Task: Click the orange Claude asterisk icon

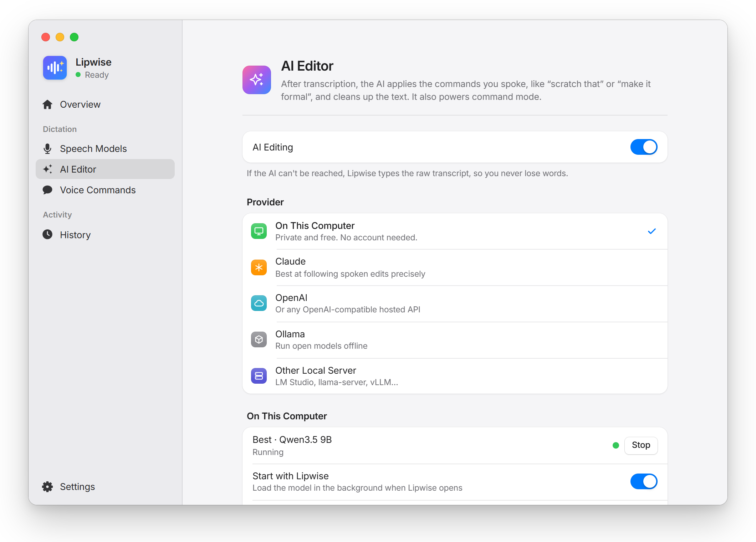Action: pyautogui.click(x=259, y=267)
